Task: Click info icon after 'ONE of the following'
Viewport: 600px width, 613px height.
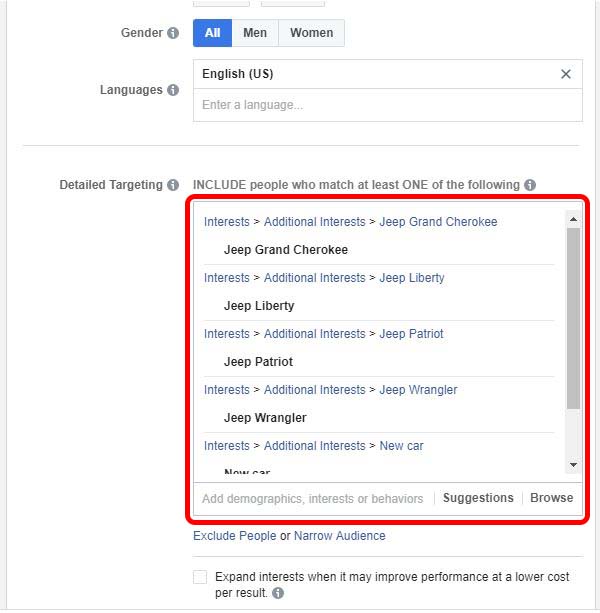Action: click(530, 185)
